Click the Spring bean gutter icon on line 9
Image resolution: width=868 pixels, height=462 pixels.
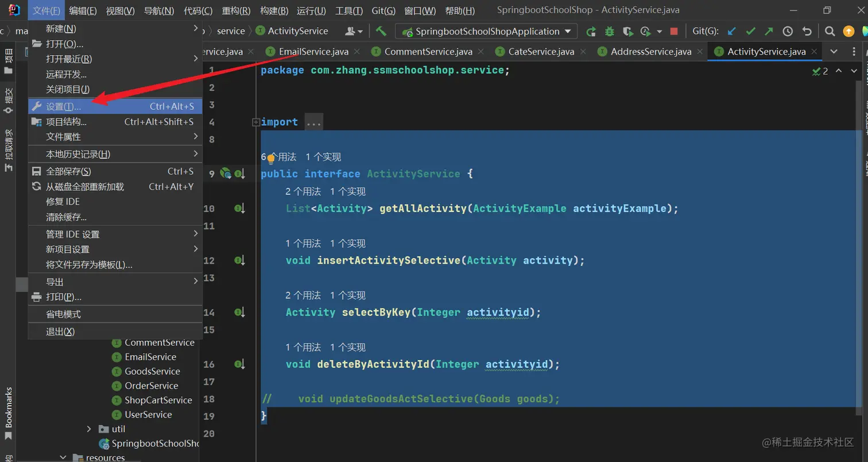coord(226,173)
